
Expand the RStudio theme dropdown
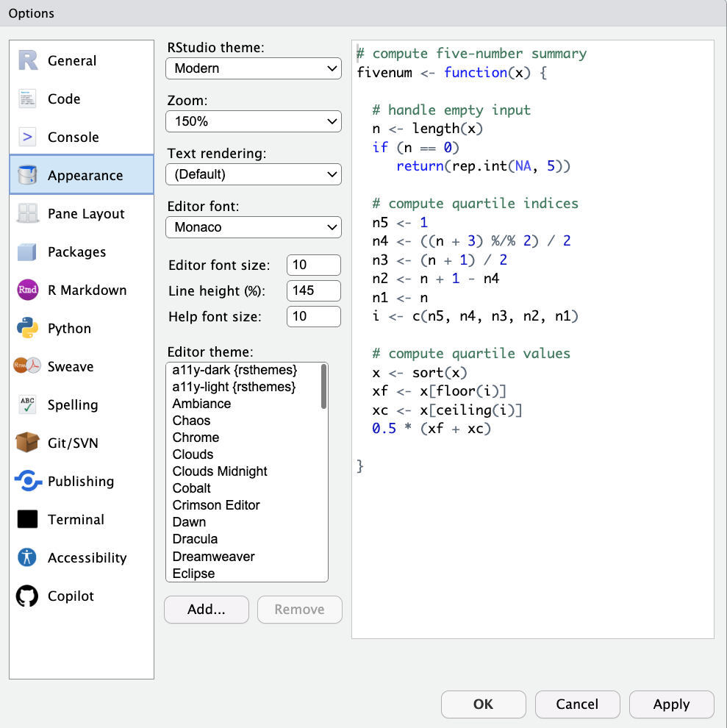tap(254, 68)
